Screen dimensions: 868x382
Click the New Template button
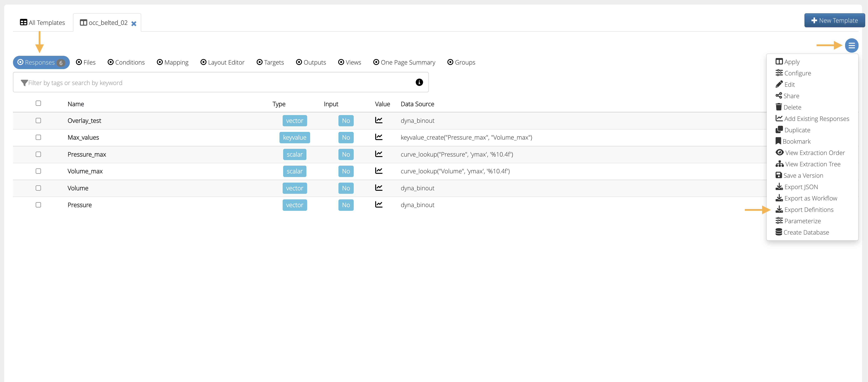[834, 20]
